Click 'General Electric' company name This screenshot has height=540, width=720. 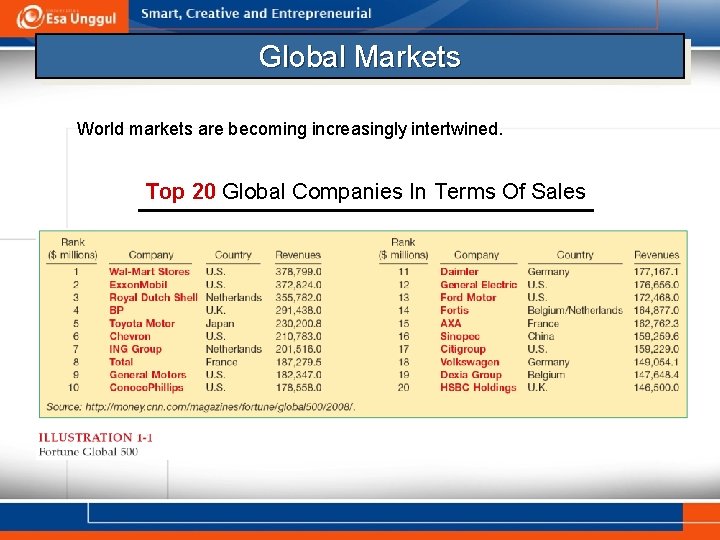pyautogui.click(x=478, y=284)
